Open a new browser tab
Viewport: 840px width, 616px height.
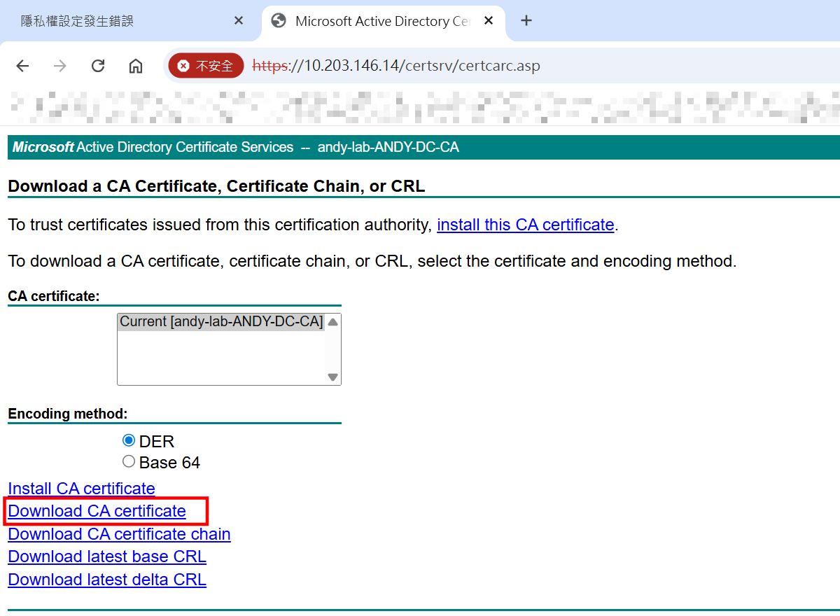point(526,21)
